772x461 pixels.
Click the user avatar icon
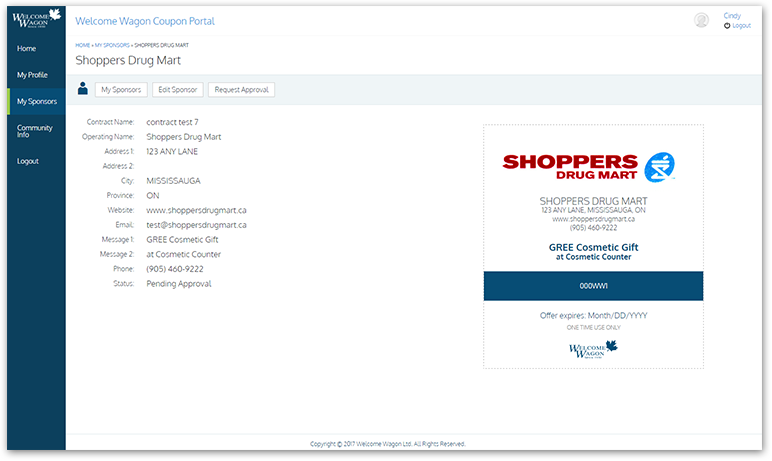pyautogui.click(x=701, y=20)
